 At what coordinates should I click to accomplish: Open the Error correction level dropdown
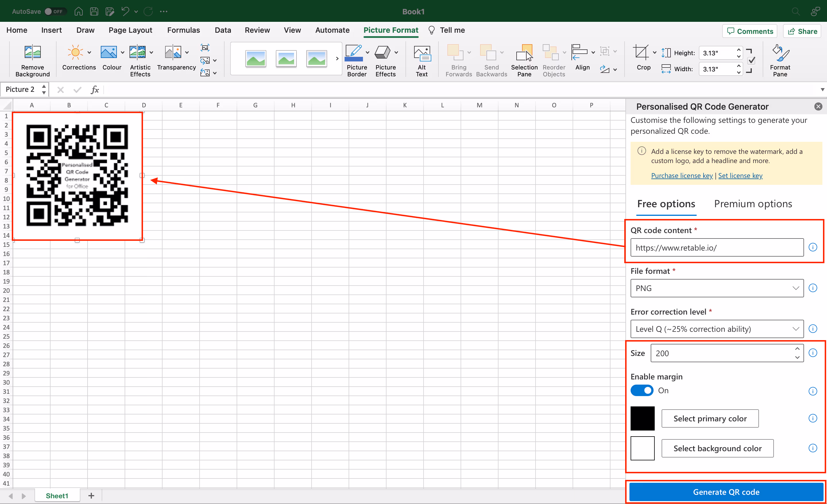click(717, 329)
